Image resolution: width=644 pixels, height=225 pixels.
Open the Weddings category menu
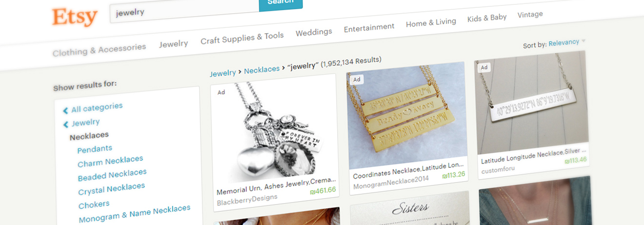[x=314, y=32]
